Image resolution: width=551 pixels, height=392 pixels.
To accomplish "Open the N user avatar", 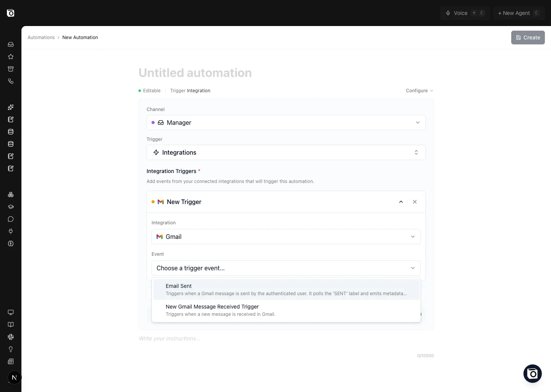I will click(x=15, y=377).
